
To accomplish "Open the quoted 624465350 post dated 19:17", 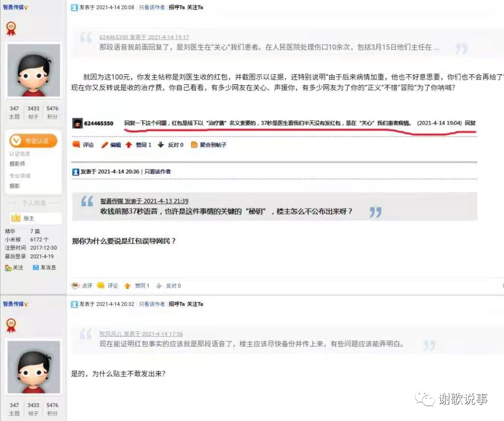I will (144, 37).
